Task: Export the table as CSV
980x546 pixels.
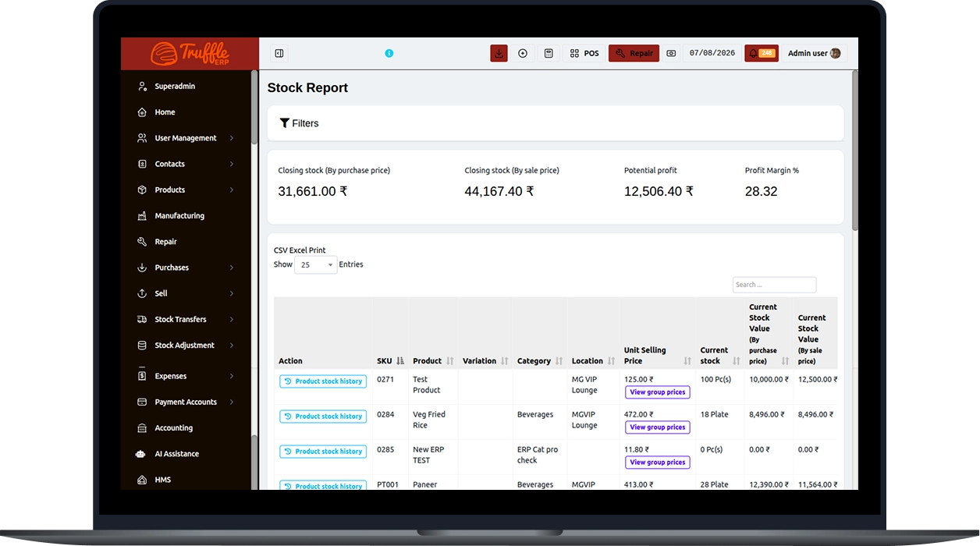Action: point(281,250)
